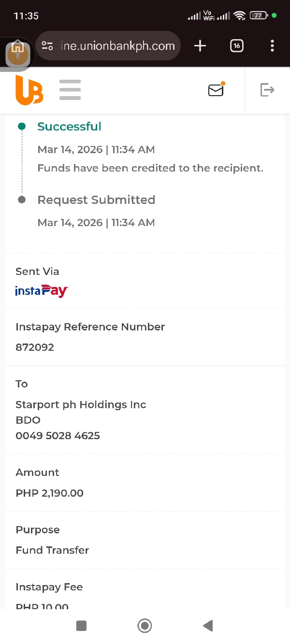Tap the UnionBank orange logo

pos(29,90)
